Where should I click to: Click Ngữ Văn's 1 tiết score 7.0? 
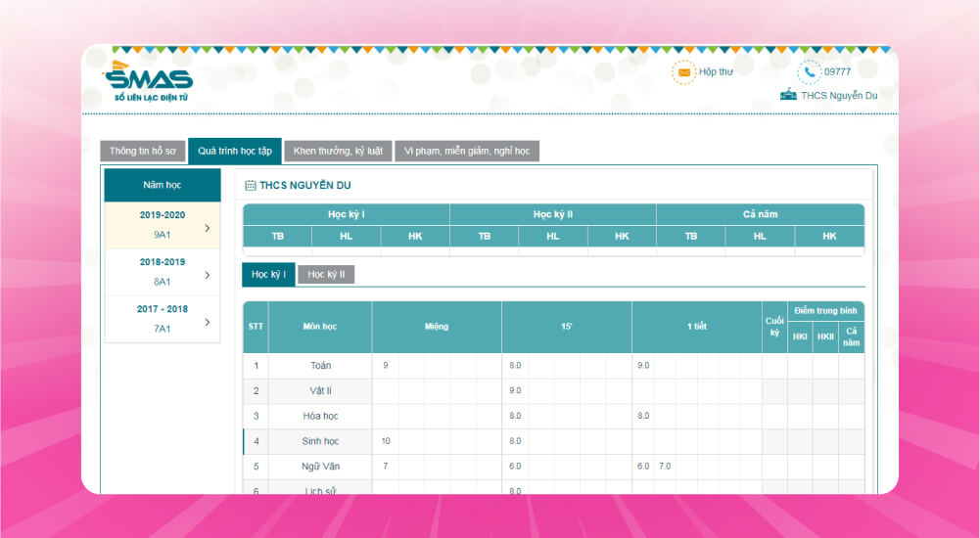click(665, 467)
